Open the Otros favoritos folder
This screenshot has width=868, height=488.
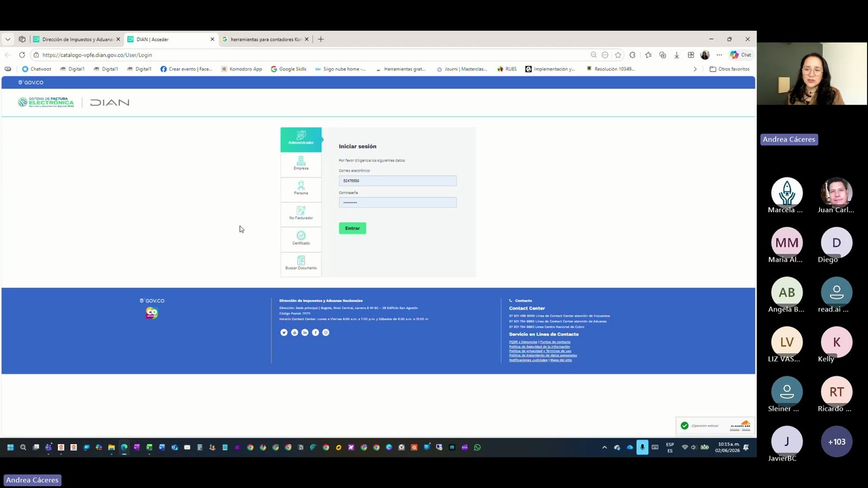[x=730, y=69]
